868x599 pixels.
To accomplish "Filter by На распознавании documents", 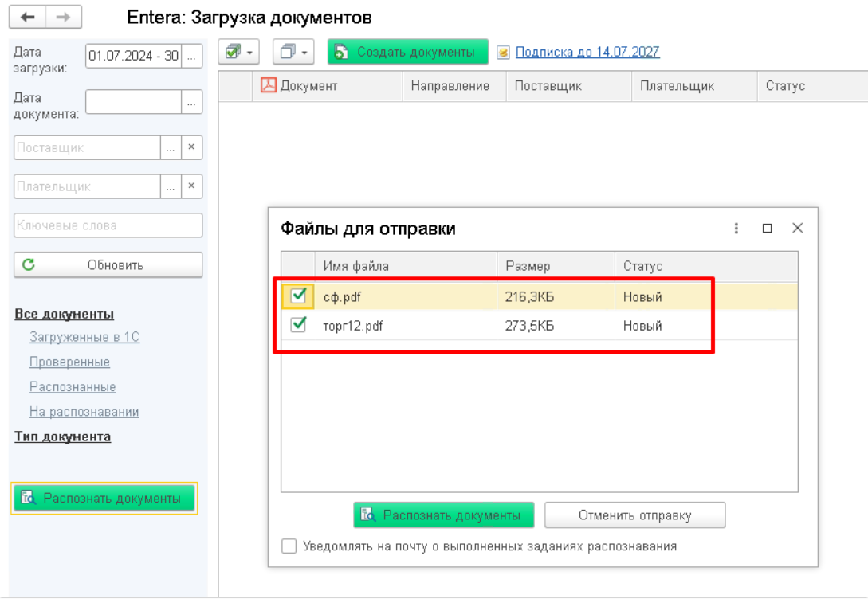I will [x=84, y=412].
